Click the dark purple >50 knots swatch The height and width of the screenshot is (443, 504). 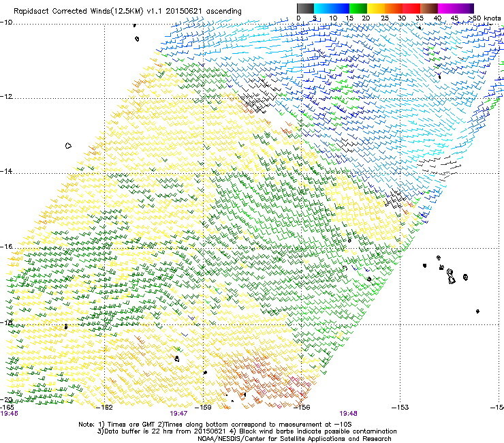[472, 8]
